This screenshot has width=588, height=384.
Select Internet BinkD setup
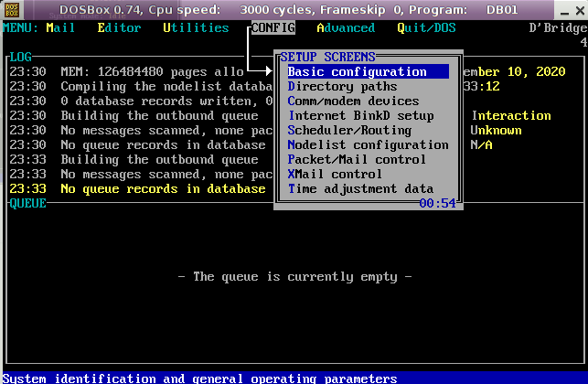(x=360, y=115)
